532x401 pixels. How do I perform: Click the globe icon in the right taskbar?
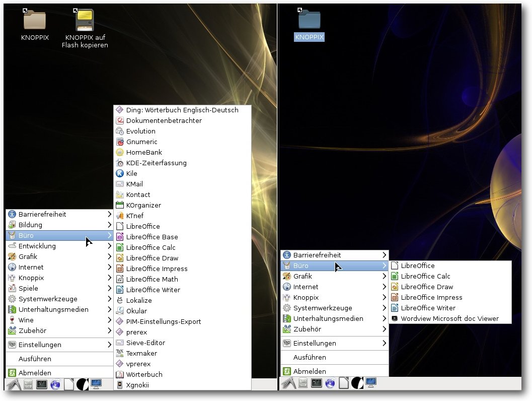pos(330,383)
